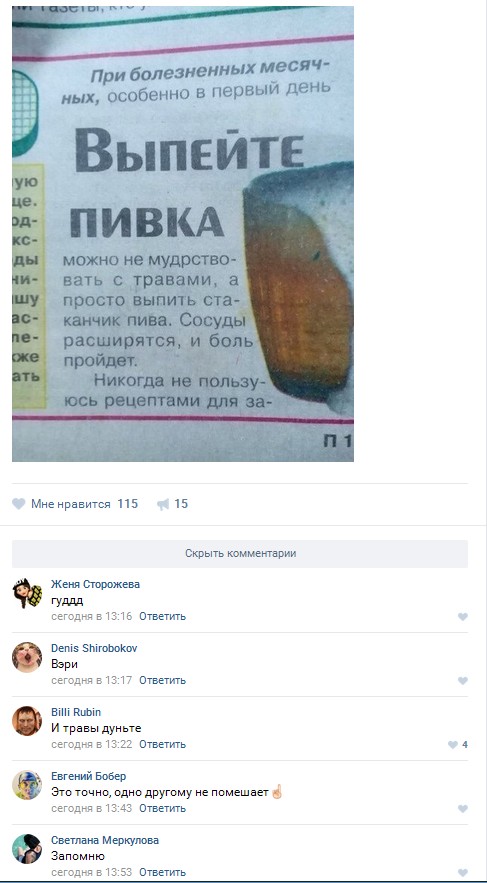This screenshot has height=883, width=487.
Task: Like Светлана Меркулова's comment heart
Action: pyautogui.click(x=463, y=873)
